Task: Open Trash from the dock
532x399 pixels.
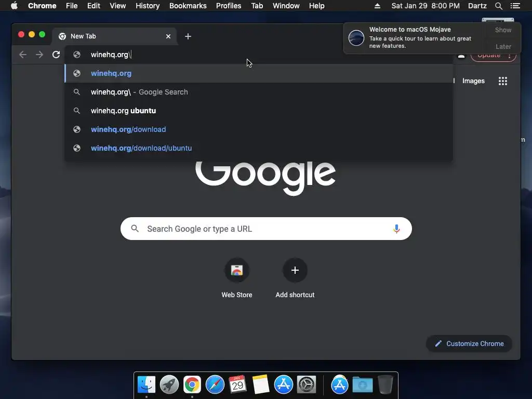Action: (x=385, y=385)
